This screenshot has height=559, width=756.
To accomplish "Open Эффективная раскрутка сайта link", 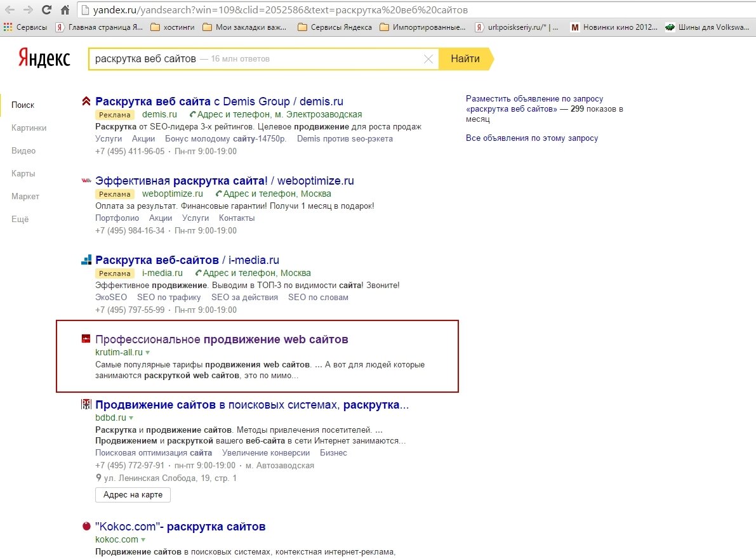I will pyautogui.click(x=225, y=181).
